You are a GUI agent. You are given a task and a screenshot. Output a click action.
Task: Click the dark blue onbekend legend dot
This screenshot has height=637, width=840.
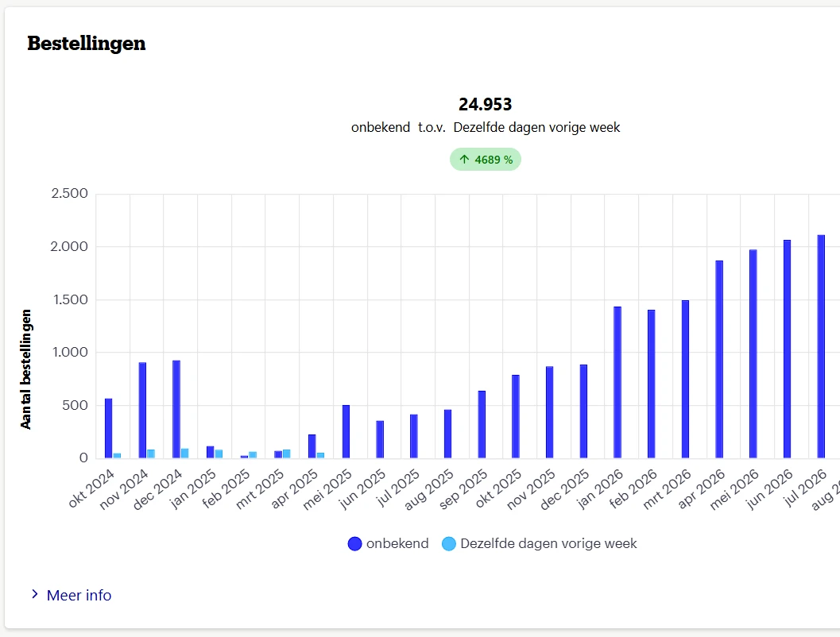(354, 544)
